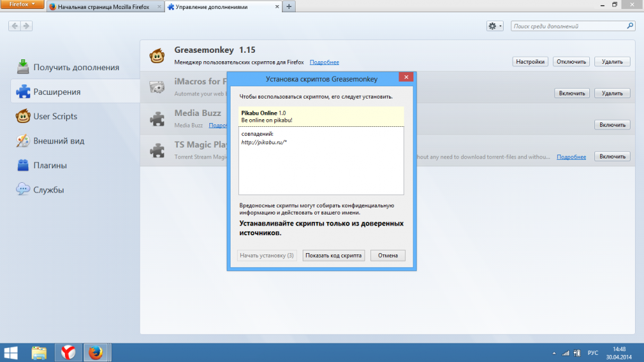Click the add-ons search input field
This screenshot has height=362, width=644.
coord(568,26)
